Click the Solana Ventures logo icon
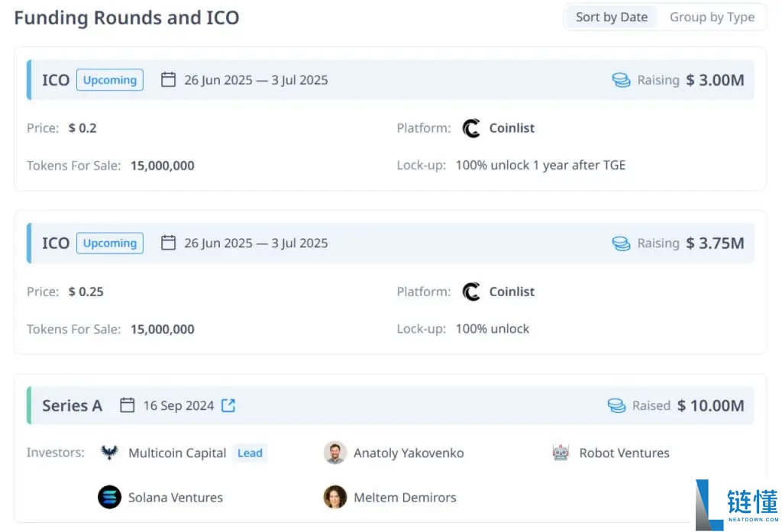The width and height of the screenshot is (782, 532). point(110,498)
